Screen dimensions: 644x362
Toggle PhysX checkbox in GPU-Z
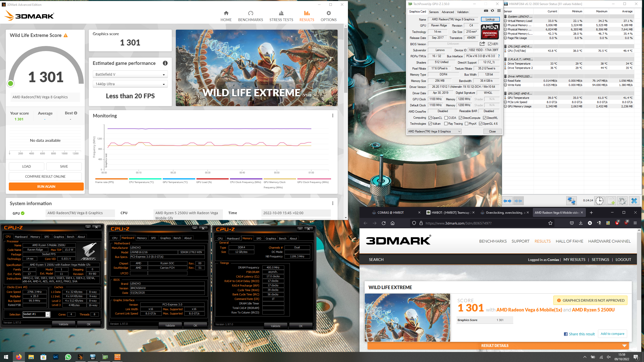pyautogui.click(x=466, y=124)
